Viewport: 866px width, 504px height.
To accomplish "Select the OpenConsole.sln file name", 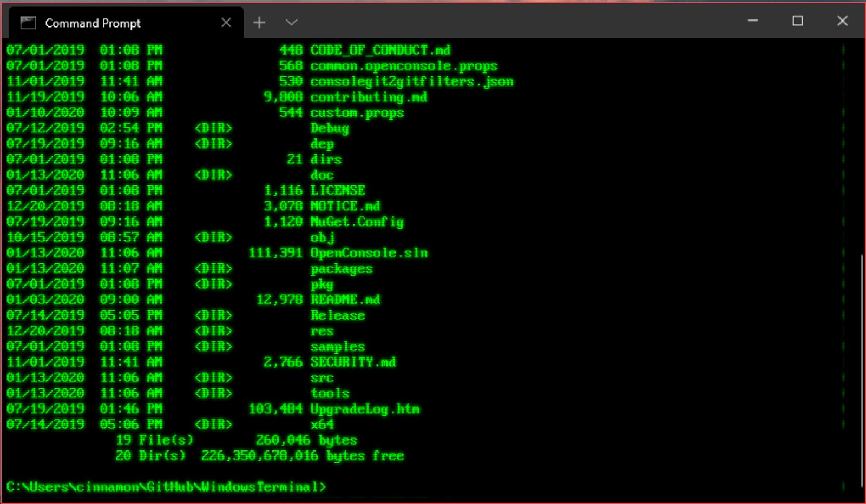I will (369, 253).
